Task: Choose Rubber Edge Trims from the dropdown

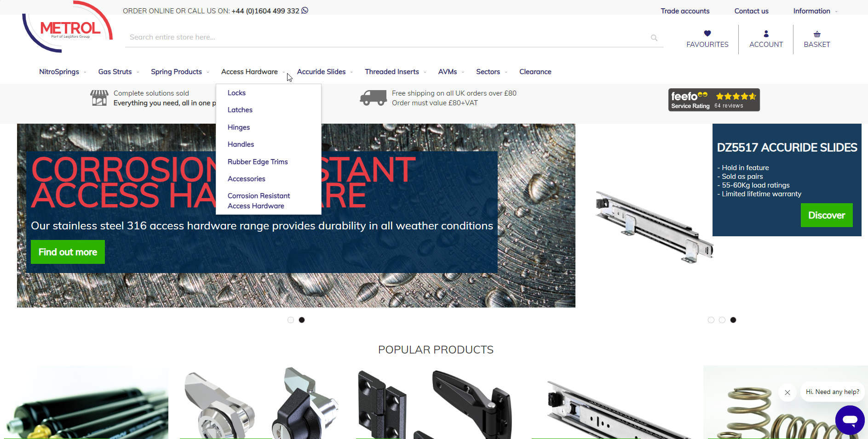Action: (x=258, y=162)
